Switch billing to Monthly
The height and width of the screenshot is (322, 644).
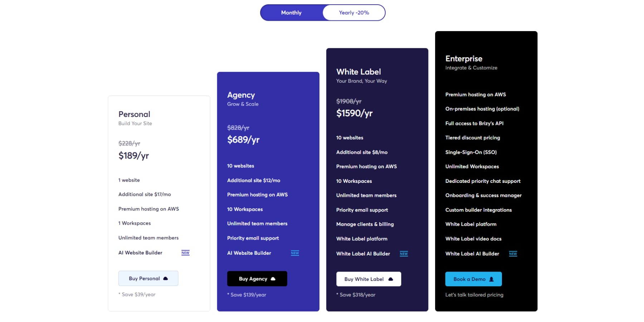click(x=291, y=13)
